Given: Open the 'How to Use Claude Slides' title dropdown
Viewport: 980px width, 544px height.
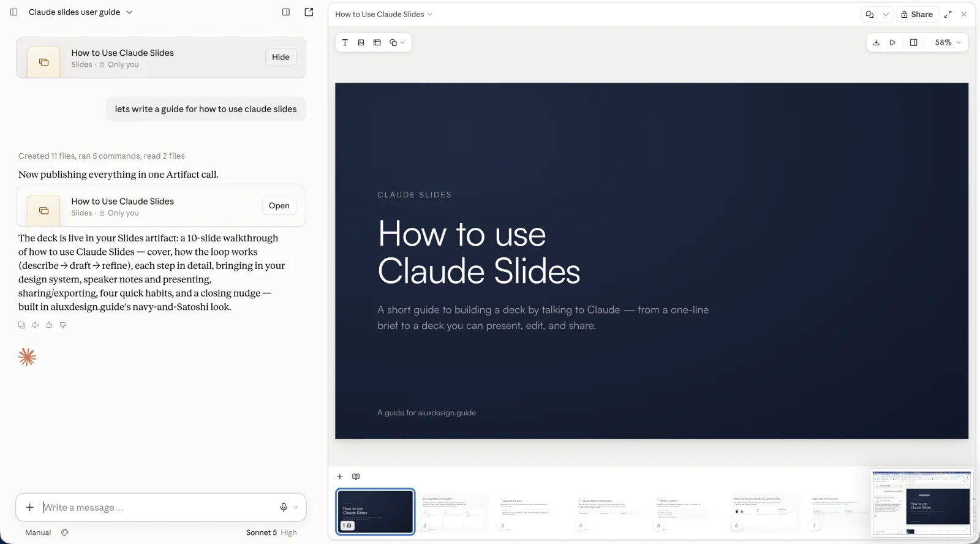Looking at the screenshot, I should [x=384, y=14].
